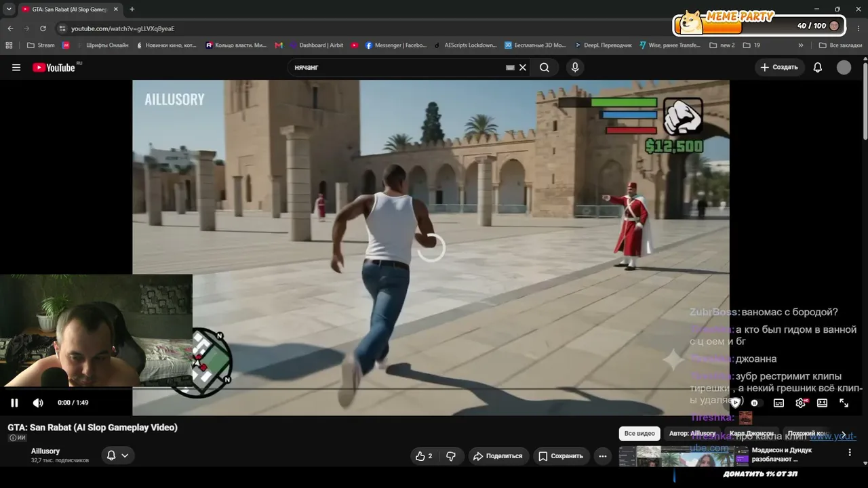Open the Gmail bookmark icon
The height and width of the screenshot is (488, 868).
tap(279, 45)
